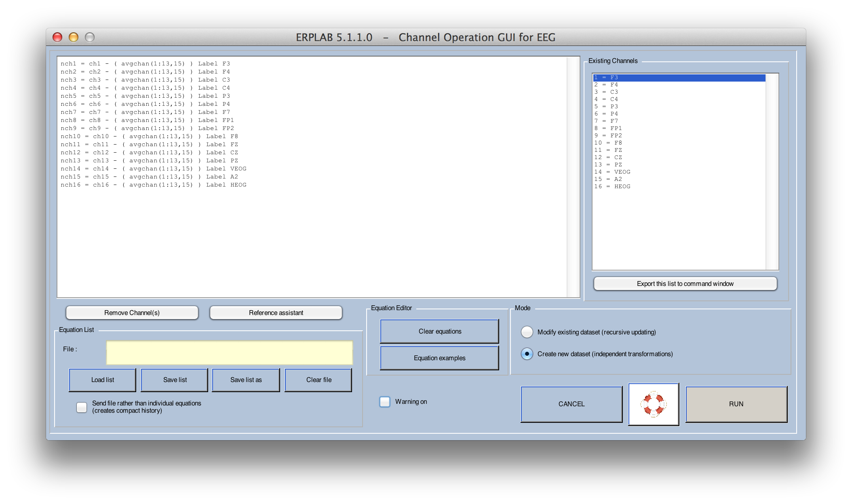
Task: Click equation line nch5 Label P3
Action: coord(145,96)
